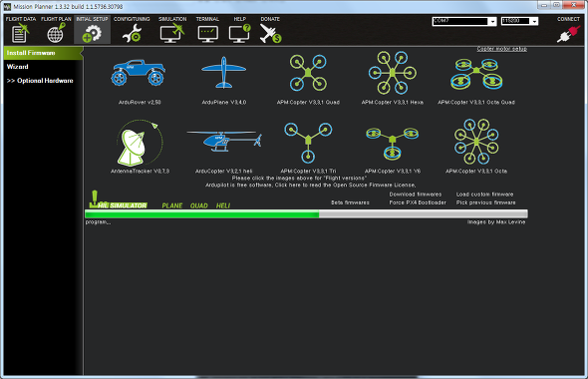Click the Connect plug icon
Image resolution: width=588 pixels, height=379 pixels.
click(568, 34)
